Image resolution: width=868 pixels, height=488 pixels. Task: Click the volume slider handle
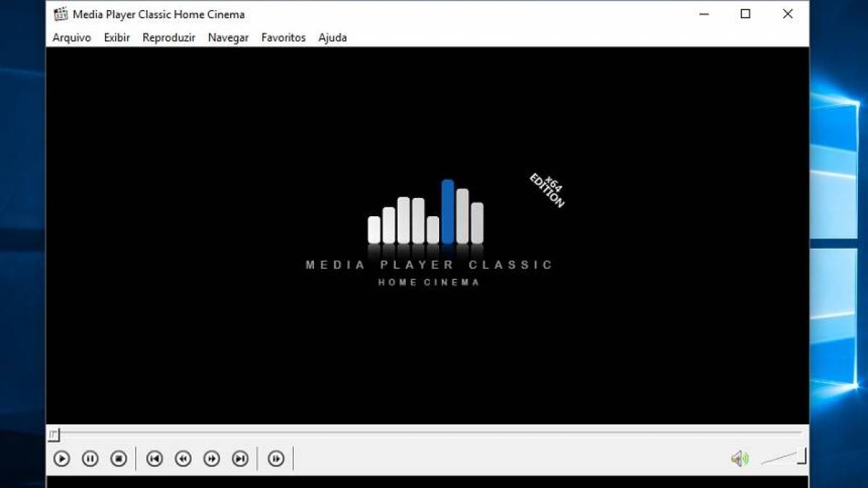tap(801, 456)
